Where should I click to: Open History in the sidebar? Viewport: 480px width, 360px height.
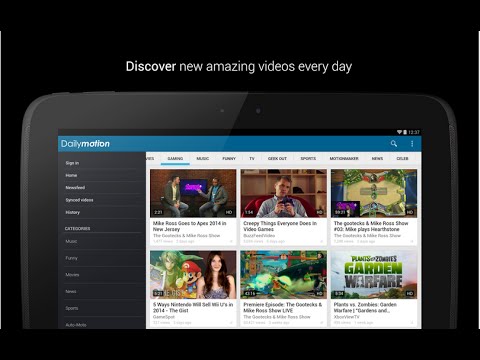pos(103,212)
